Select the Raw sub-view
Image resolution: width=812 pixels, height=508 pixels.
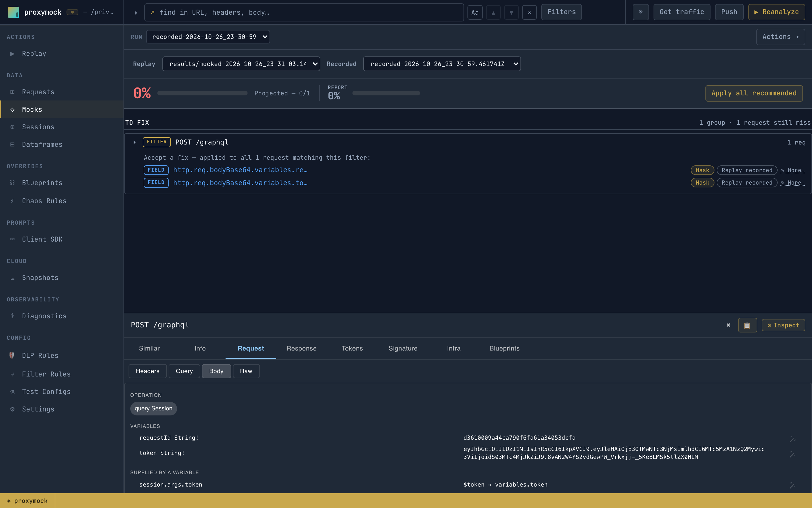coord(246,371)
